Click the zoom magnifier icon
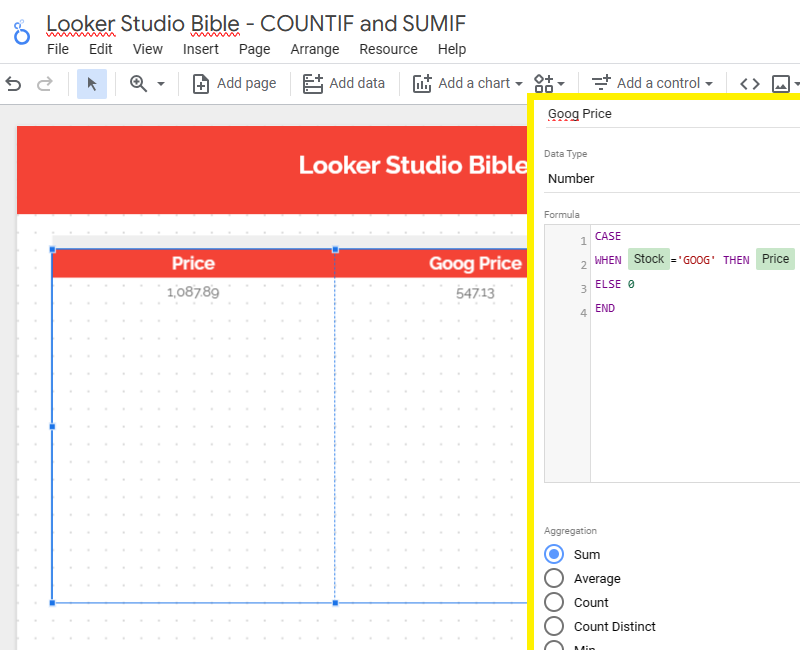Viewport: 800px width, 650px height. coord(138,84)
